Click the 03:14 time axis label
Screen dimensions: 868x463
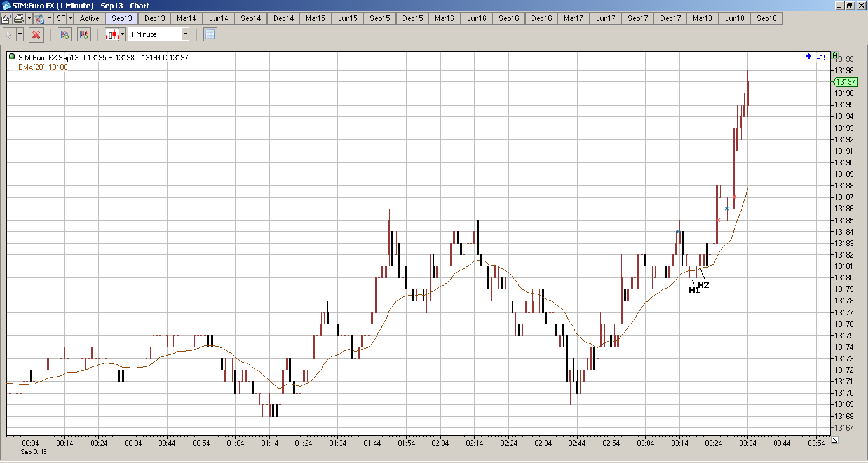tap(680, 442)
